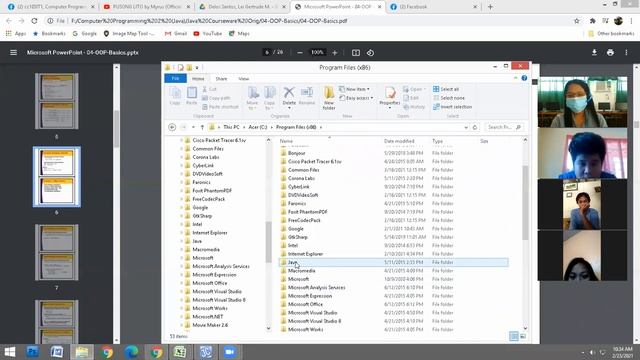640x360 pixels.
Task: Click Select none in the ribbon
Action: click(x=449, y=98)
